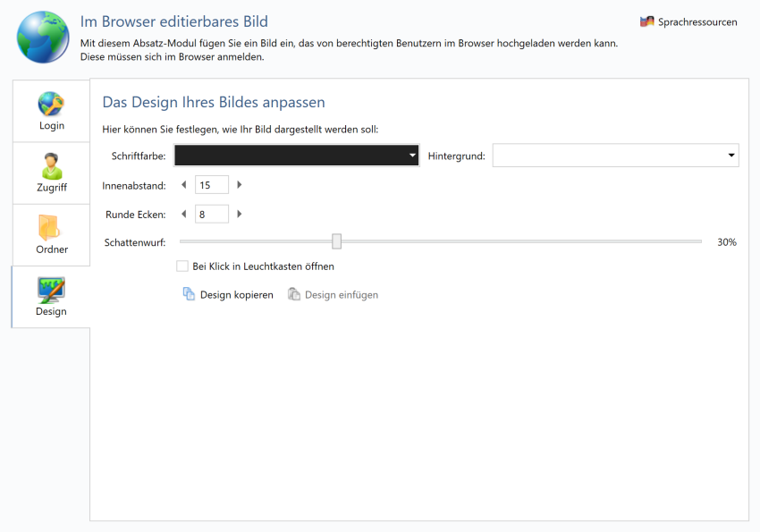Screen dimensions: 760x532
Task: Switch to the Design tab
Action: tap(51, 297)
